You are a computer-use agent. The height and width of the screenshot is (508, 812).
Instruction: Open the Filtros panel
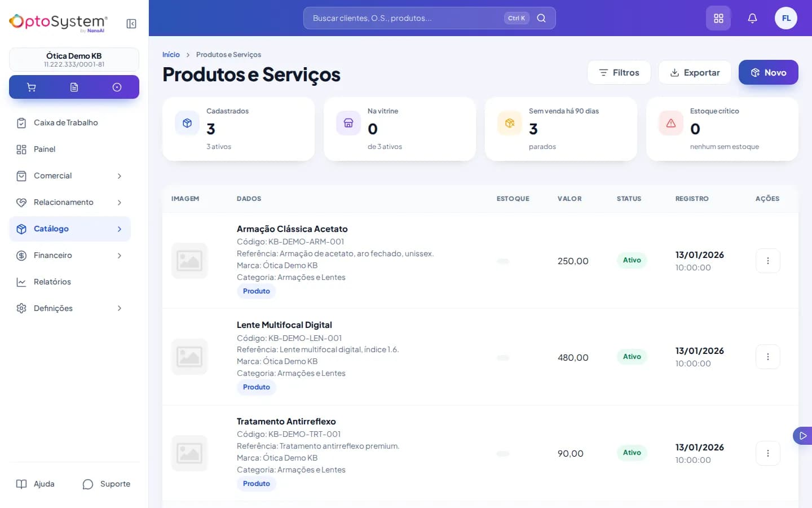(x=619, y=72)
